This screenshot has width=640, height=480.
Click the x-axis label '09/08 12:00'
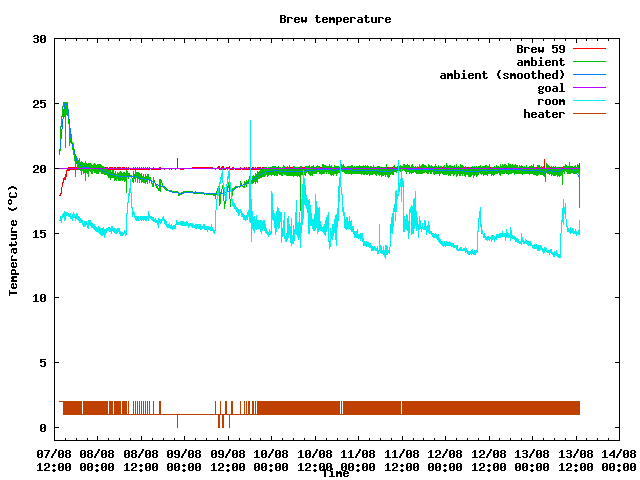[228, 460]
